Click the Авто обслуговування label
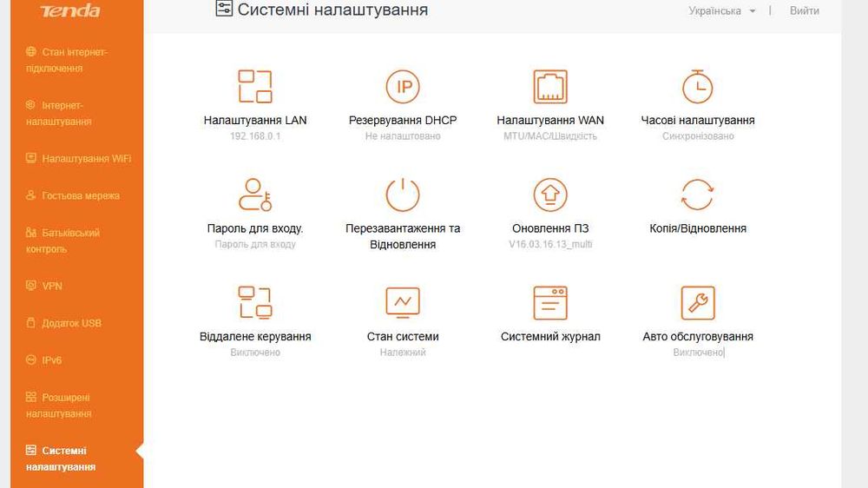The width and height of the screenshot is (868, 488). pyautogui.click(x=698, y=336)
